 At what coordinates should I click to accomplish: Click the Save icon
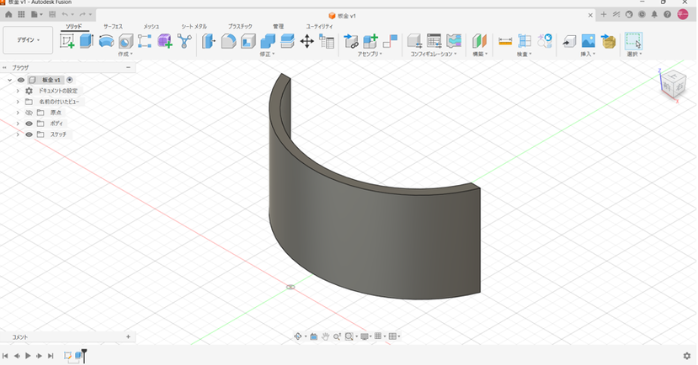[52, 14]
